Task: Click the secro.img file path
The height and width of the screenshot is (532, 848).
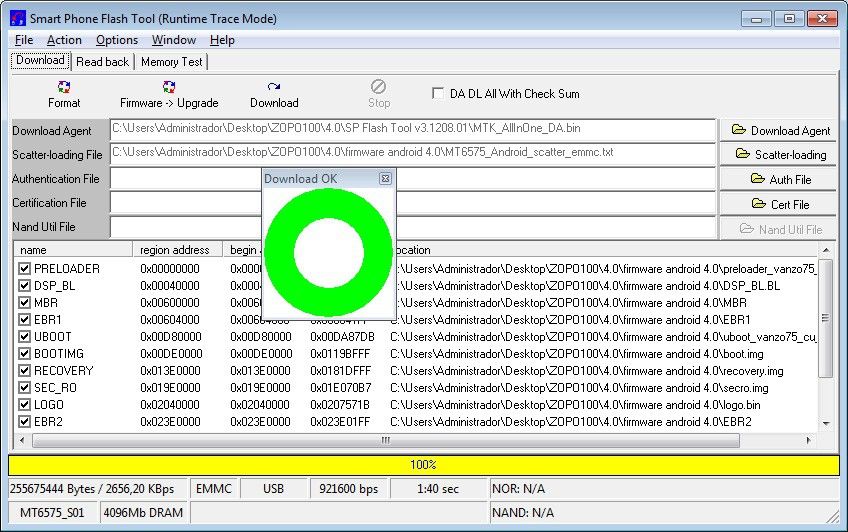Action: point(579,388)
